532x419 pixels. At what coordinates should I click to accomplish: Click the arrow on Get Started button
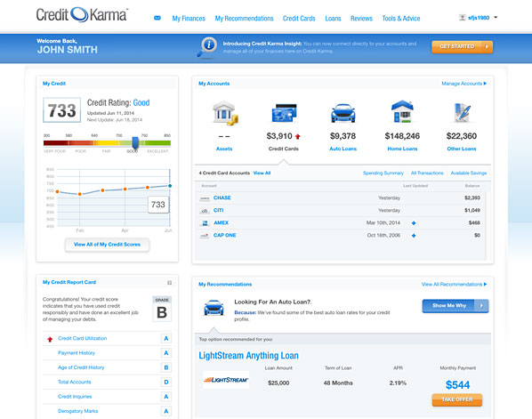click(487, 47)
